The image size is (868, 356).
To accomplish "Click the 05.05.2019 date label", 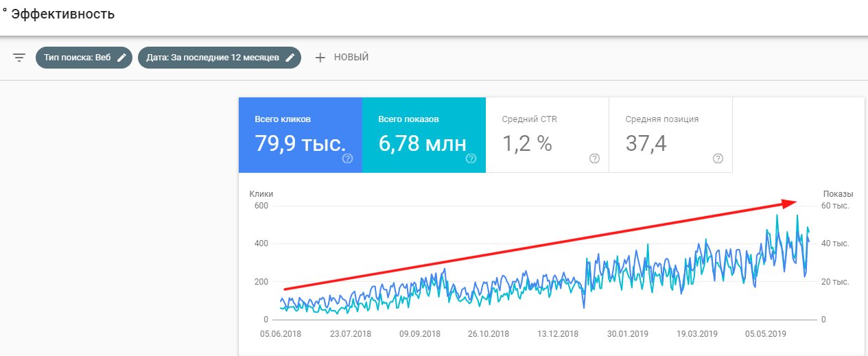I will click(766, 334).
